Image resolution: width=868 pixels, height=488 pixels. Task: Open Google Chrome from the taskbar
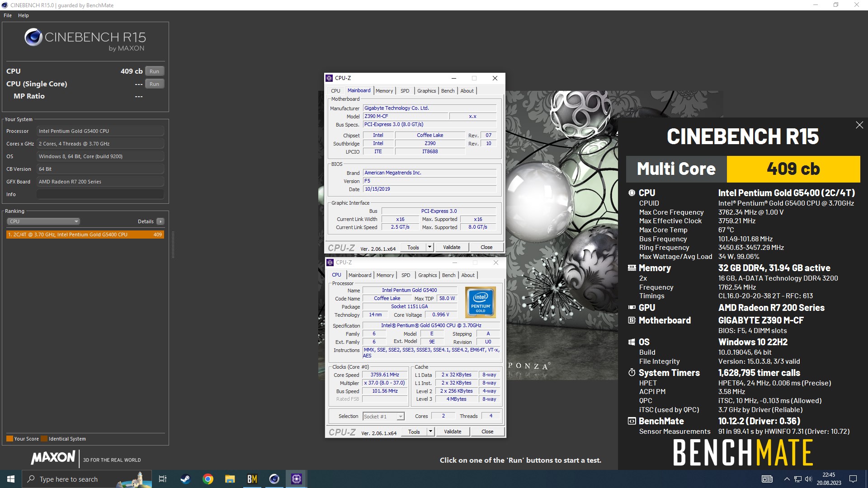(x=208, y=479)
